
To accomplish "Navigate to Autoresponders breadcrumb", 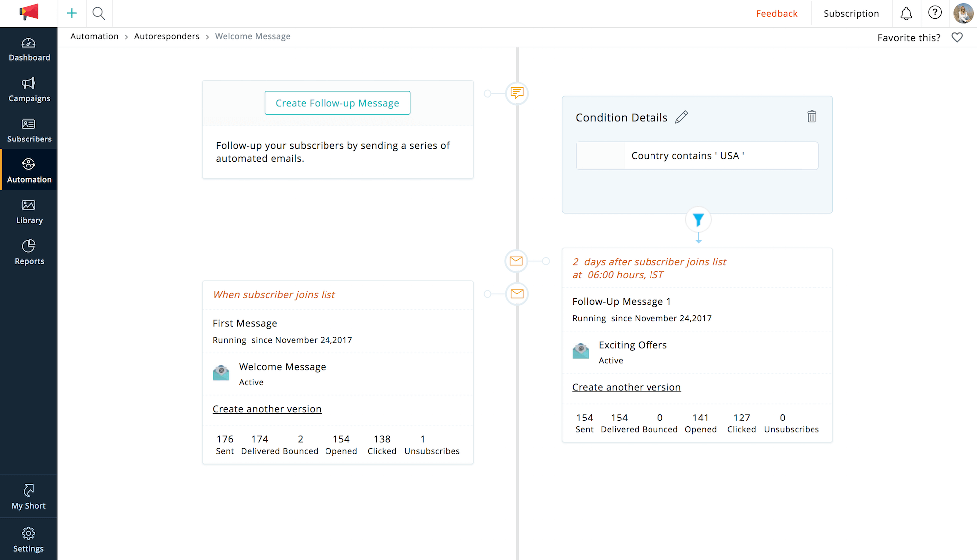I will coord(166,36).
